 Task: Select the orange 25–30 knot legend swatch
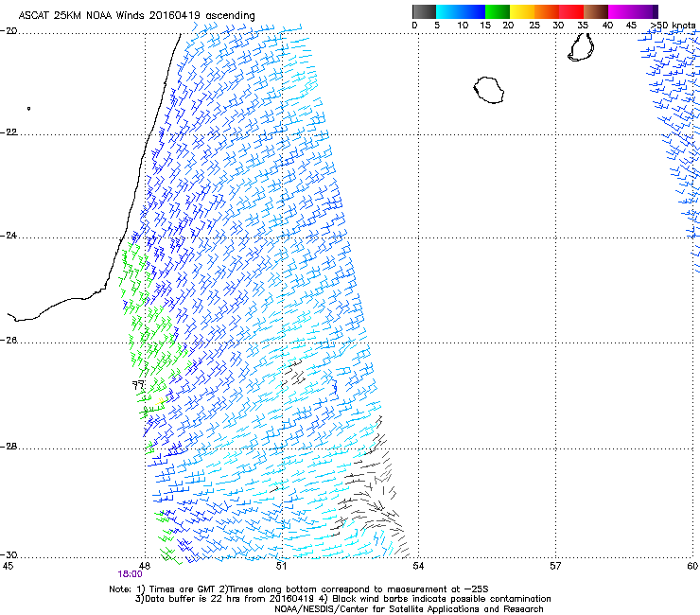click(547, 11)
